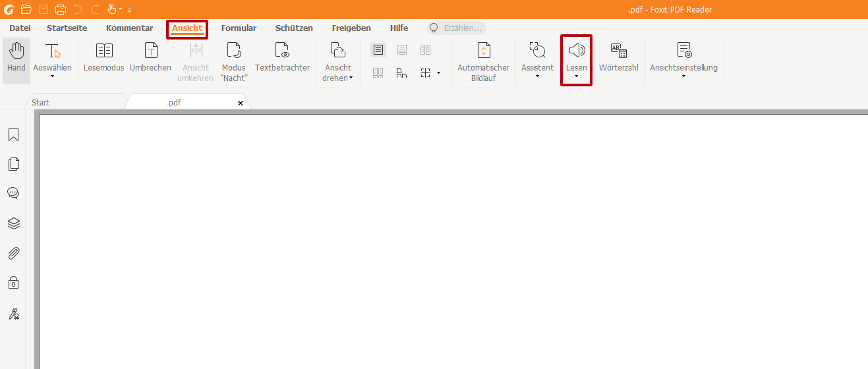
Task: Expand the Ansichtseinstellung dropdown arrow
Action: [684, 76]
